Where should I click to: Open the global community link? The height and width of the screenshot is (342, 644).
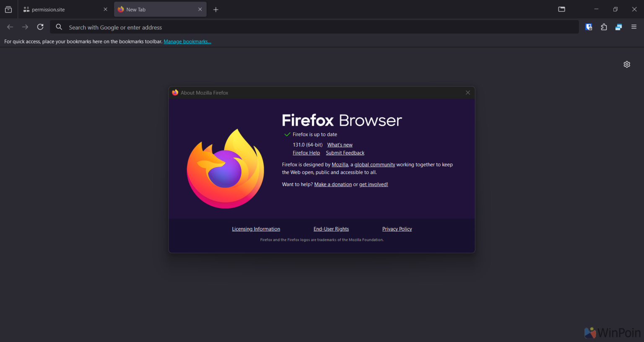(x=375, y=165)
